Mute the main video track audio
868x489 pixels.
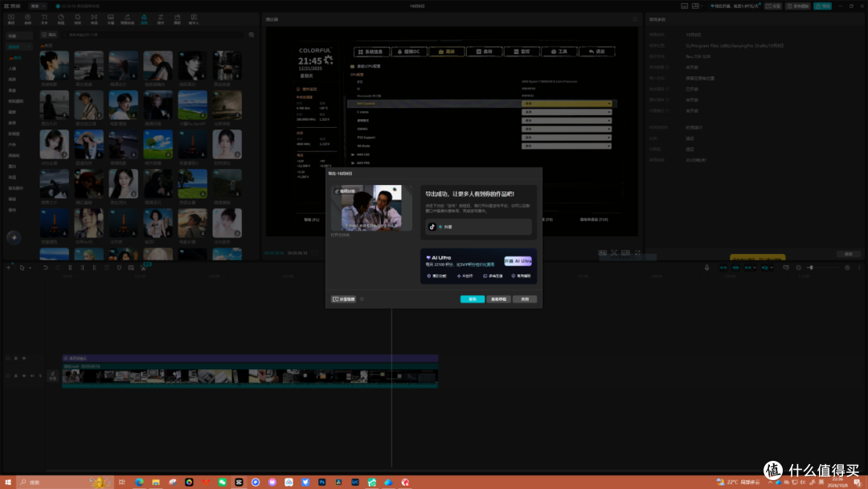tap(32, 376)
